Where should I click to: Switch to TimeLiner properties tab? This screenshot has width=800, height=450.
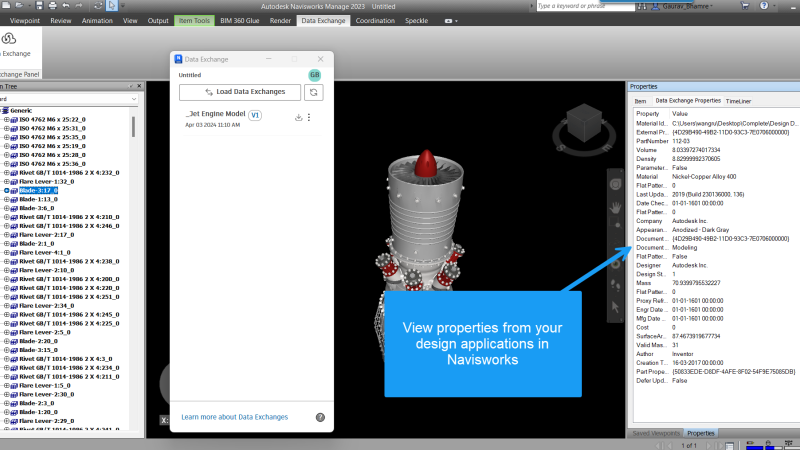pos(738,101)
